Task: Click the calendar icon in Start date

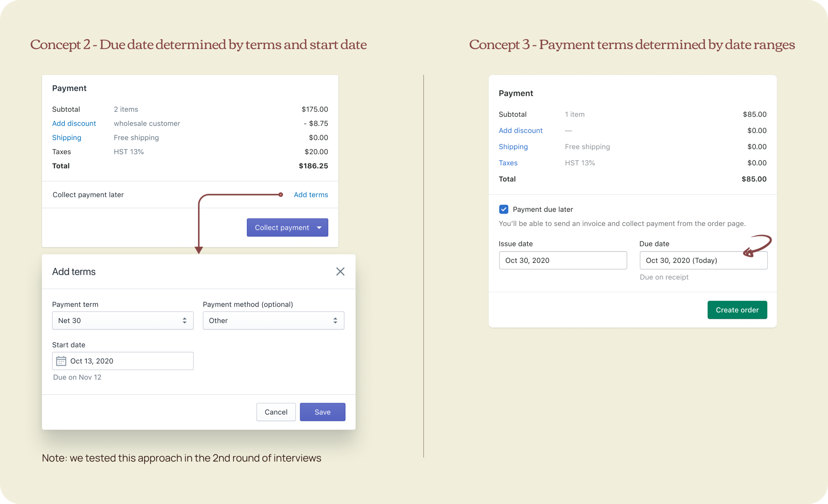Action: pos(61,361)
